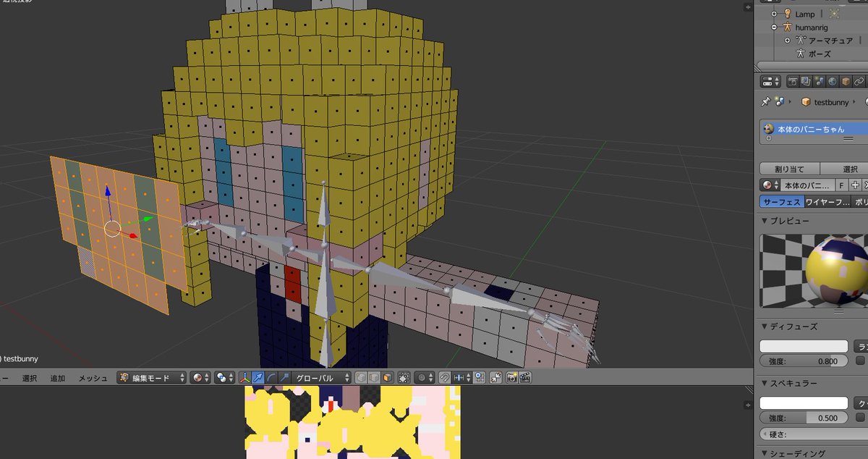Toggle the diffuse ramp checkbox
The width and height of the screenshot is (868, 459).
pyautogui.click(x=860, y=361)
